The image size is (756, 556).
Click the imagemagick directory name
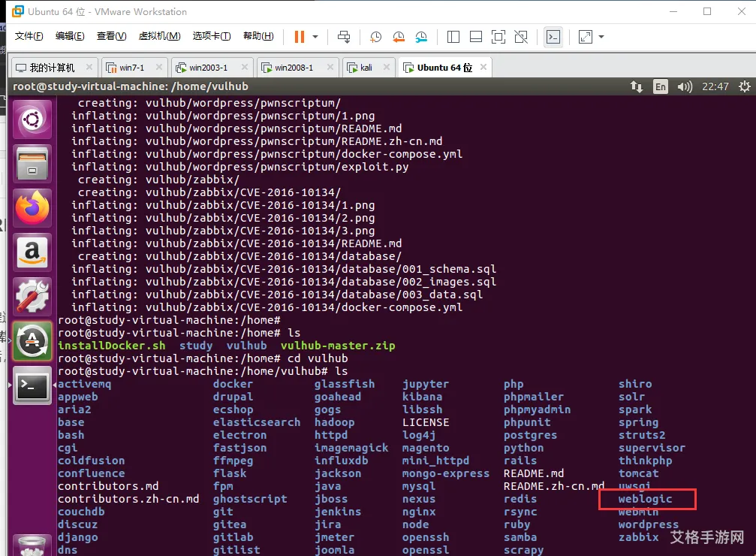[x=351, y=448]
